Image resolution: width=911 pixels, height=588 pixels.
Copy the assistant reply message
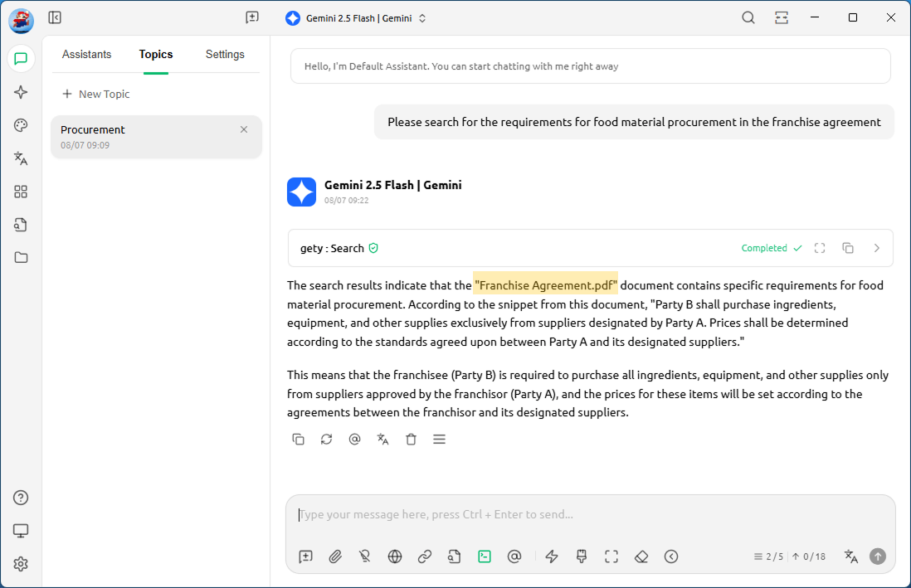point(298,440)
